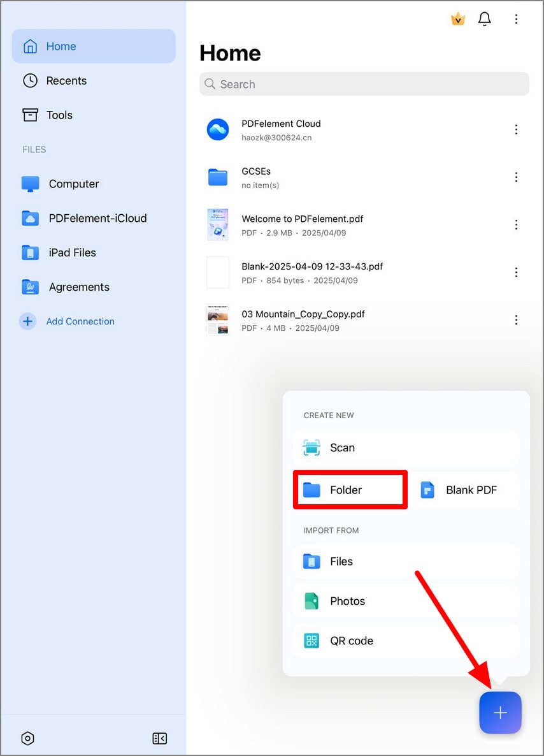Click the Photos import icon
Image resolution: width=544 pixels, height=756 pixels.
(x=311, y=601)
